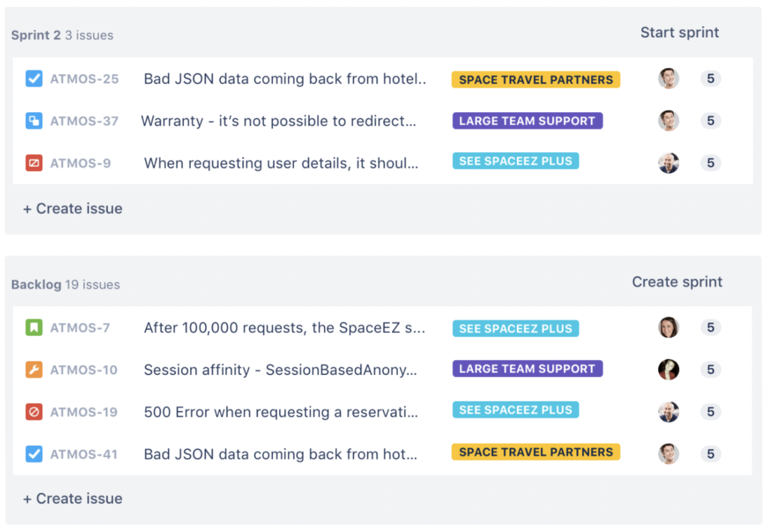This screenshot has height=532, width=766.
Task: Click Create issue in the Backlog section
Action: 72,498
